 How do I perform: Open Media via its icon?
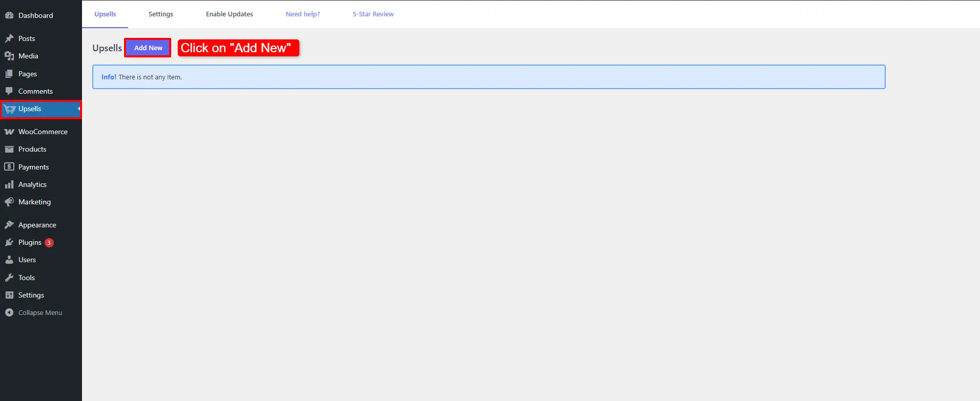tap(9, 56)
